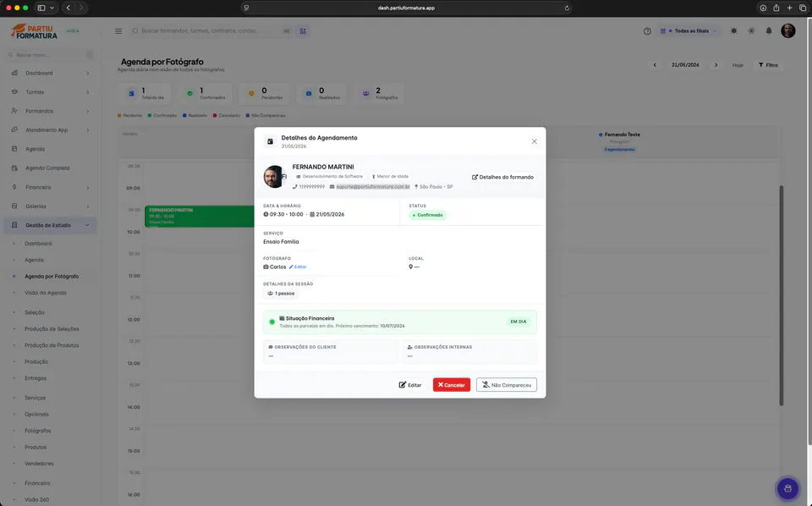Screen dimensions: 812x506
Task: Open Entregas submenu item
Action: [x=36, y=378]
